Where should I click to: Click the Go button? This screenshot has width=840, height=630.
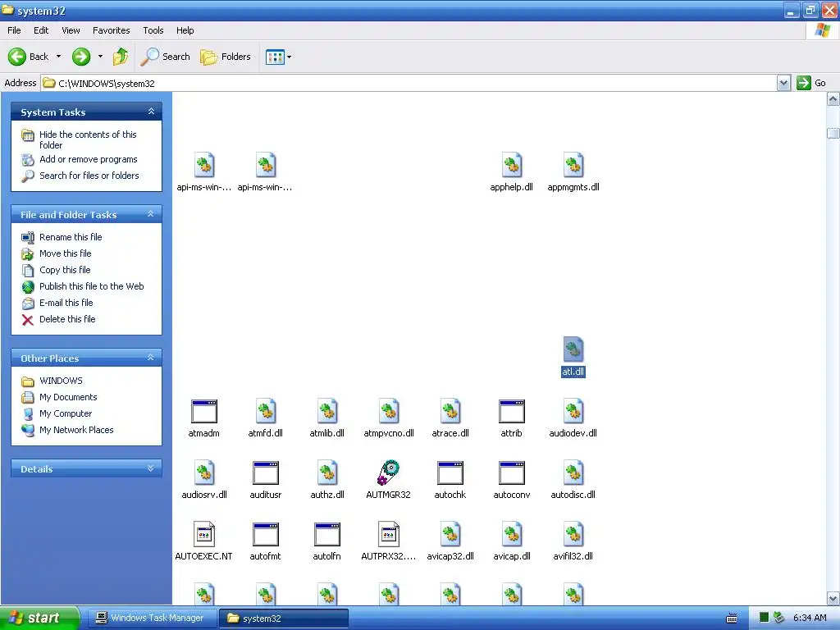(811, 83)
